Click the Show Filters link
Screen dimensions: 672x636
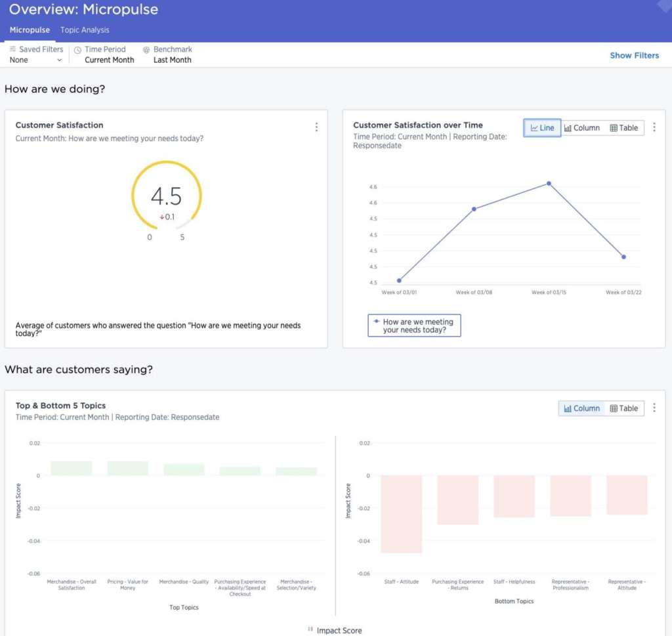[x=634, y=55]
